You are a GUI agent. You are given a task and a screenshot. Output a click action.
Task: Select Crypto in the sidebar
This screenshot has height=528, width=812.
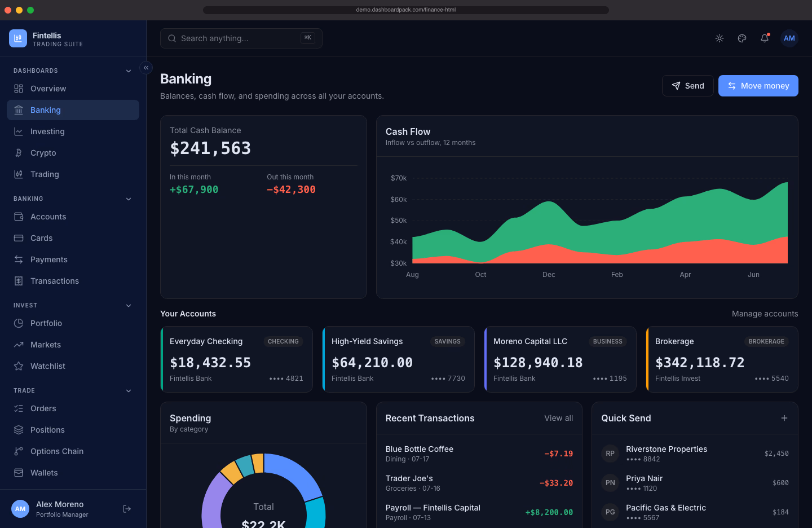[x=73, y=153]
